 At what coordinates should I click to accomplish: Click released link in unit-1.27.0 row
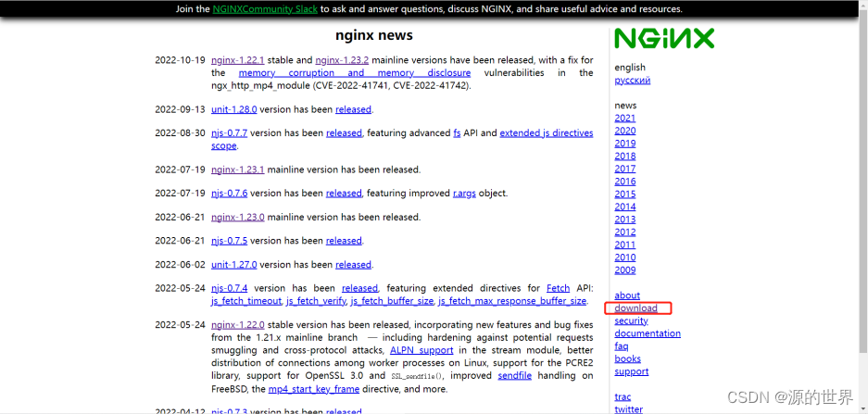[353, 265]
